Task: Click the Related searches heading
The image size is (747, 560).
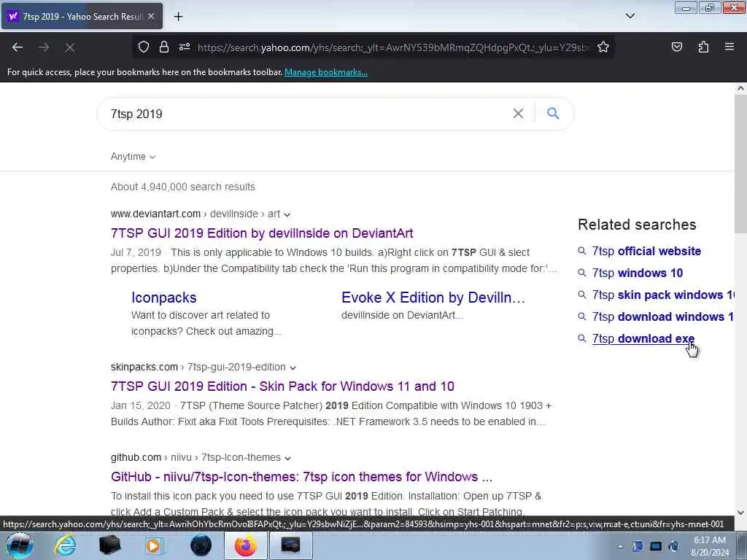Action: pos(637,225)
